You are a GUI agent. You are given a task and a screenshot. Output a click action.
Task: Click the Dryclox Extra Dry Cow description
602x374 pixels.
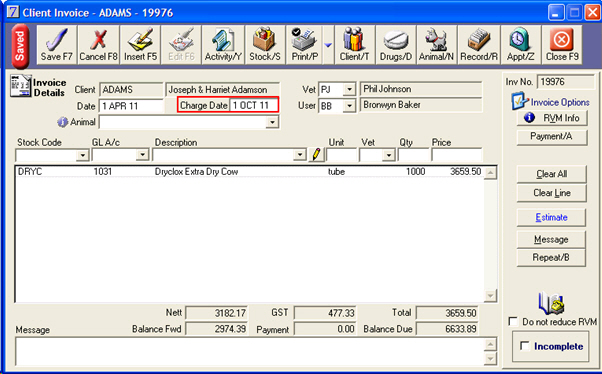(197, 172)
